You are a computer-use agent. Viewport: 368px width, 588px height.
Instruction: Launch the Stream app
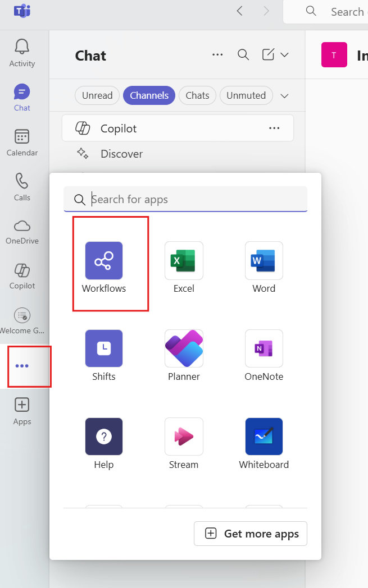184,443
